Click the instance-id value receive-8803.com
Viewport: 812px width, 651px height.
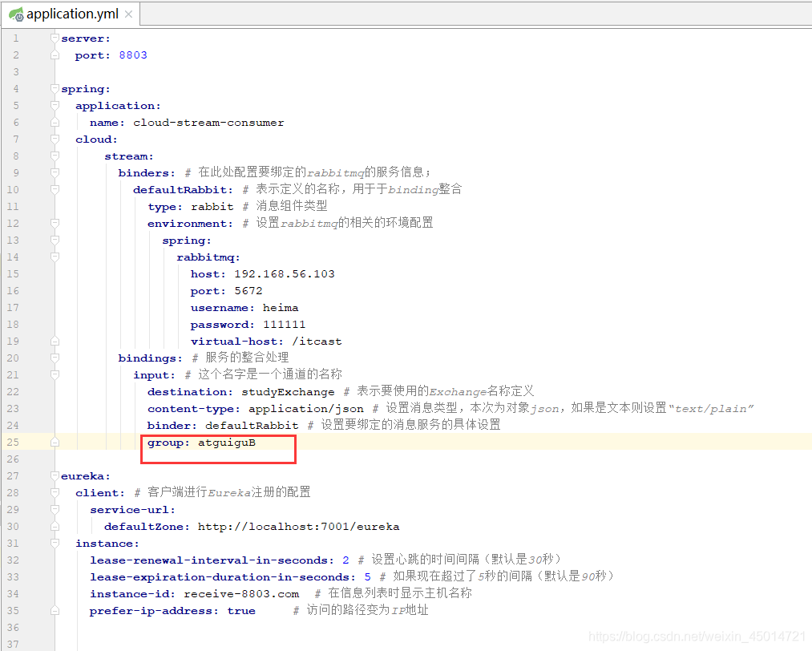pos(240,593)
